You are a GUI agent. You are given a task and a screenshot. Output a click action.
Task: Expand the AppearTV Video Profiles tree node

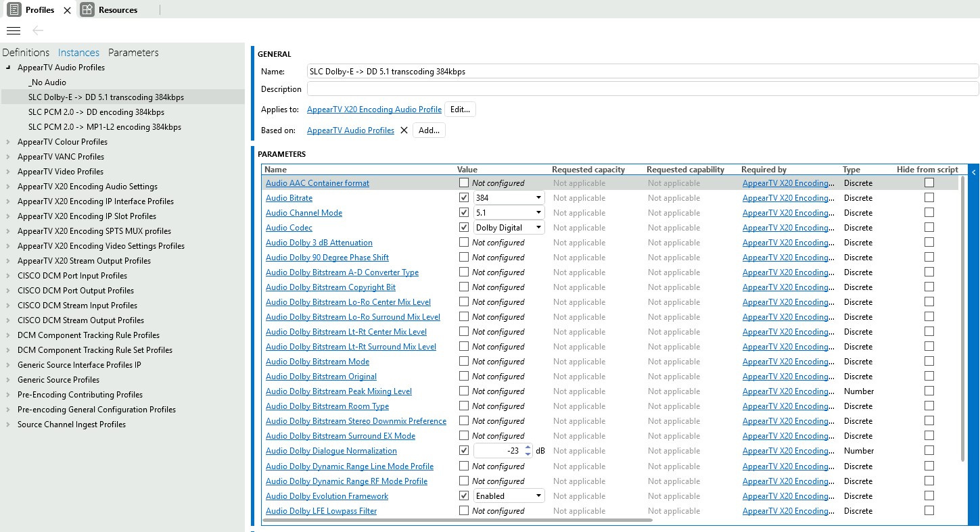(x=8, y=172)
